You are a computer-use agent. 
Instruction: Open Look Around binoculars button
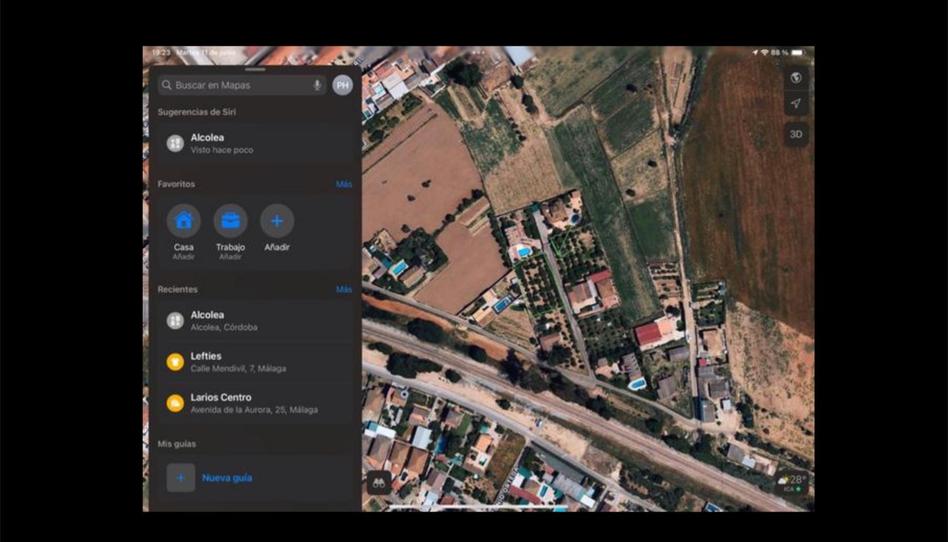point(379,481)
